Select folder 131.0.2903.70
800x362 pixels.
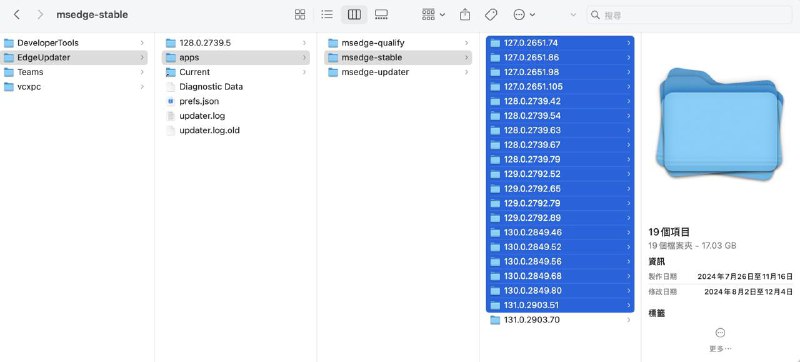pyautogui.click(x=560, y=320)
